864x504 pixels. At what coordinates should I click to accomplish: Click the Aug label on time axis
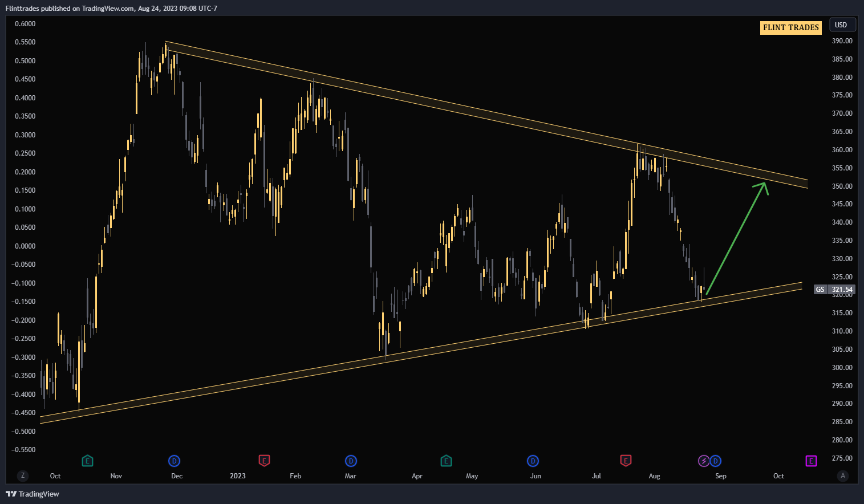point(654,476)
